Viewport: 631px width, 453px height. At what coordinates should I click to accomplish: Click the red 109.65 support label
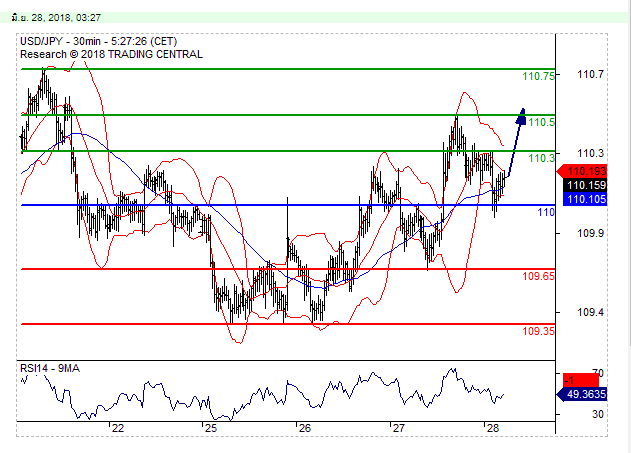pos(538,276)
